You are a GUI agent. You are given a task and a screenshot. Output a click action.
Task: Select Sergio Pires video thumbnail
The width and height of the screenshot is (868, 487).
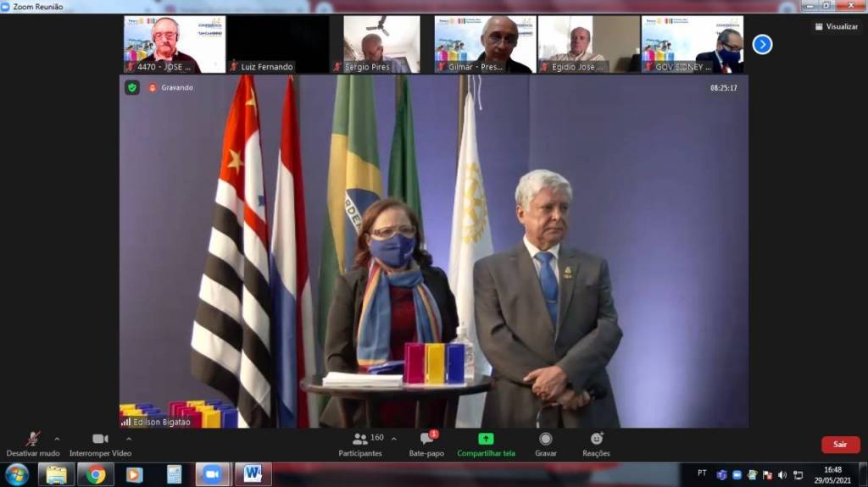pos(381,44)
